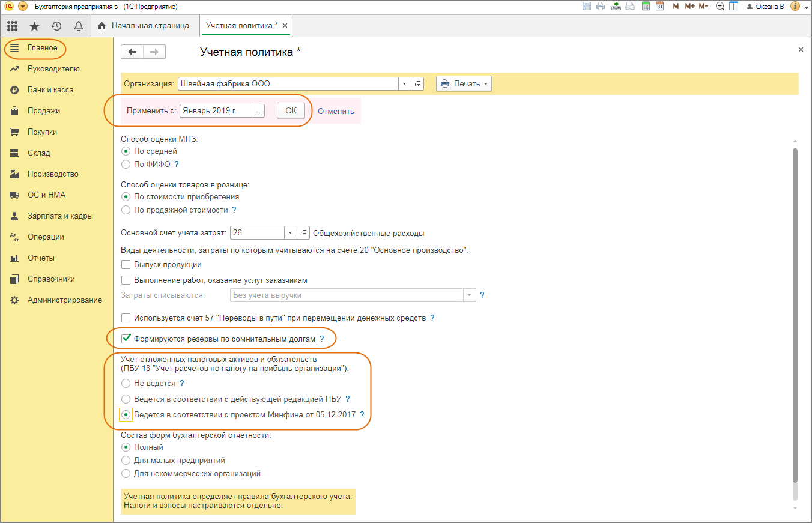Viewport: 812px width, 523px height.
Task: Open the Favorites star icon
Action: (34, 26)
